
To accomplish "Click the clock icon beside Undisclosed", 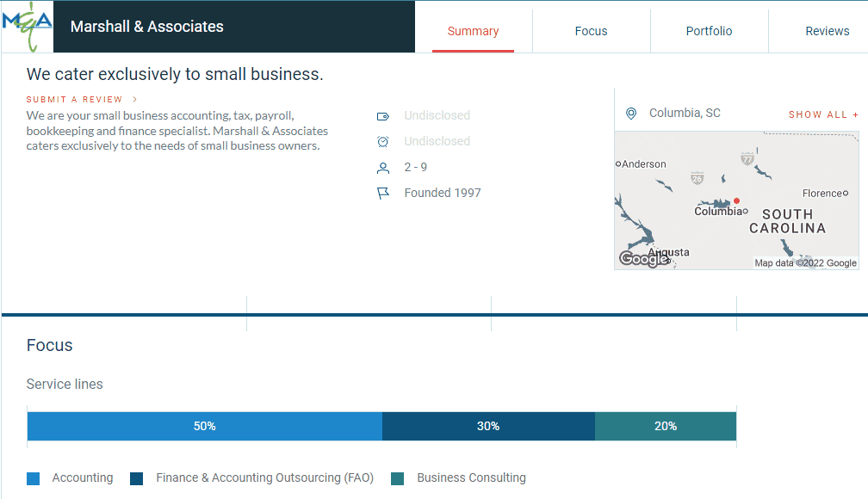I will [x=383, y=141].
